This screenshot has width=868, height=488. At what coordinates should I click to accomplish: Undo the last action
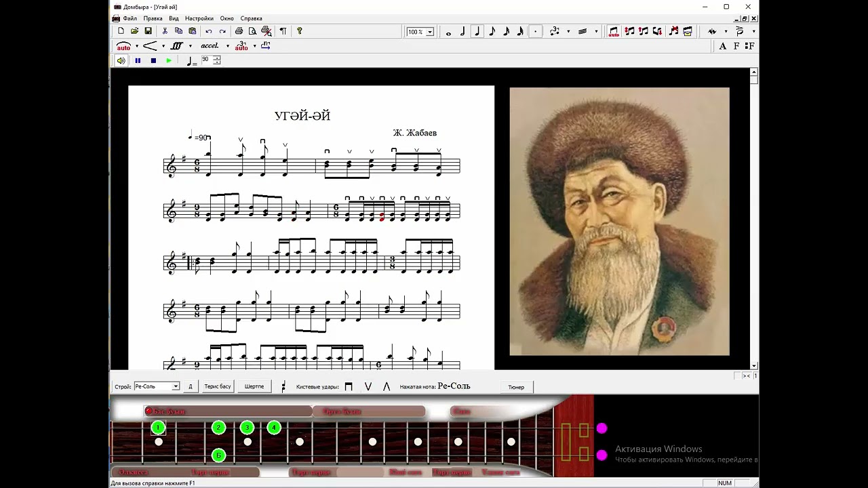pos(209,31)
